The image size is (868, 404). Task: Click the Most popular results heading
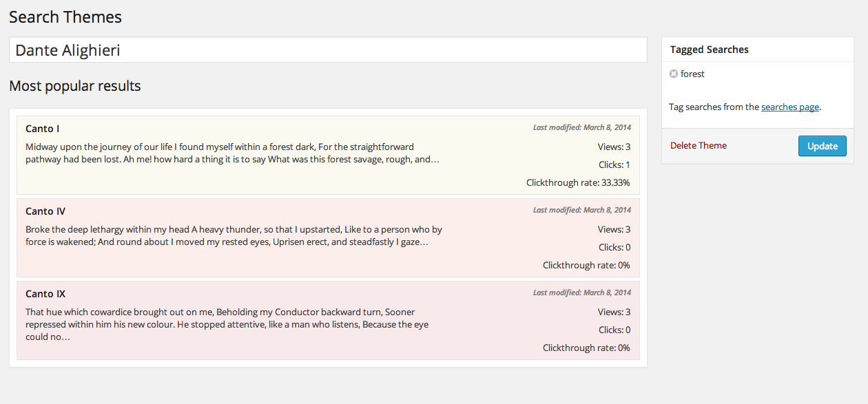pyautogui.click(x=75, y=86)
